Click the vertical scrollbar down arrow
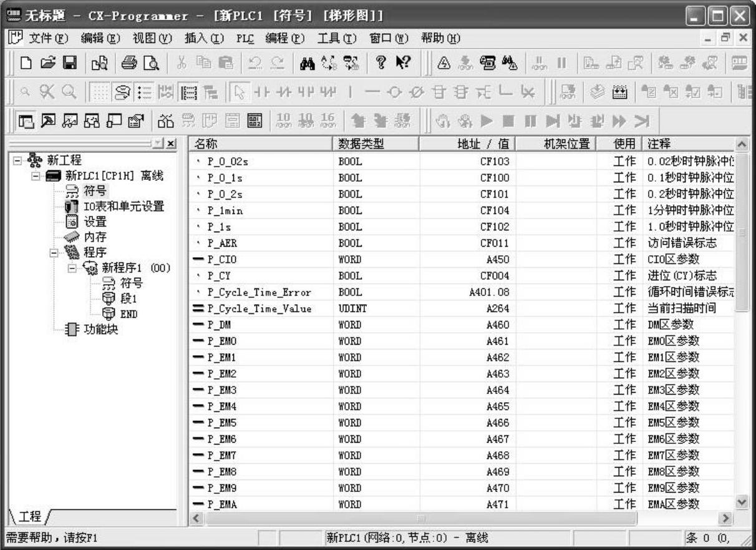This screenshot has height=550, width=756. point(742,503)
